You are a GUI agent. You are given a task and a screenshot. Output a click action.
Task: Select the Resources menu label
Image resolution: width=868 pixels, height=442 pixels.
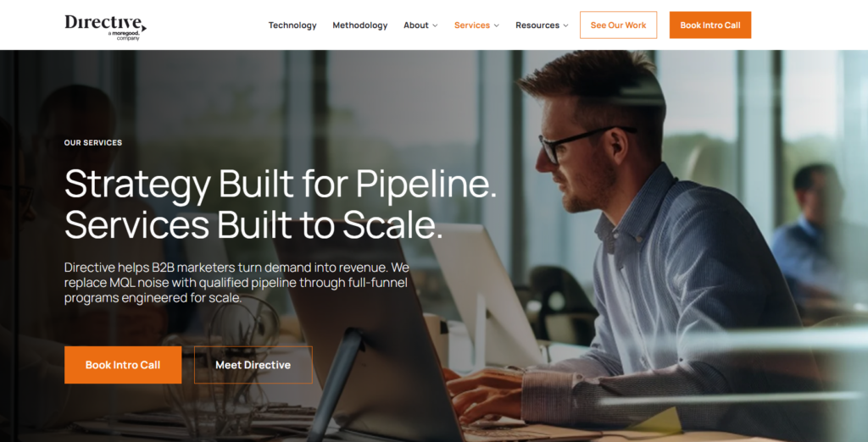pos(537,25)
